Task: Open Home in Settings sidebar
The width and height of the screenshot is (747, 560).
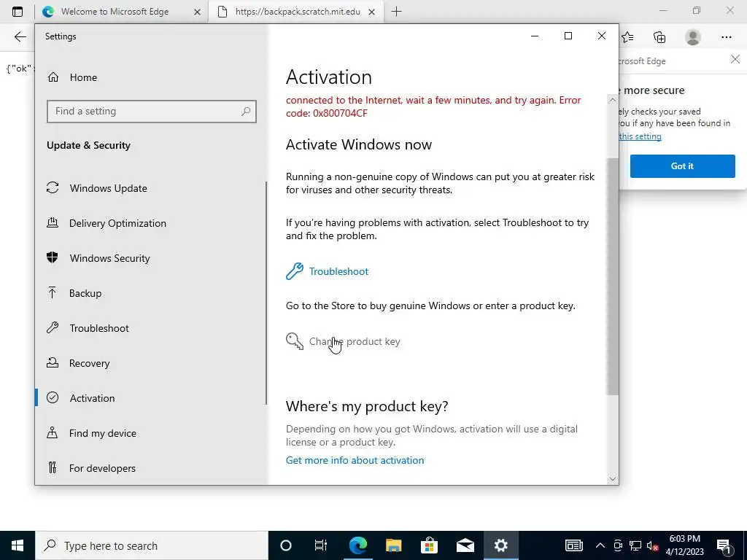Action: 72,77
